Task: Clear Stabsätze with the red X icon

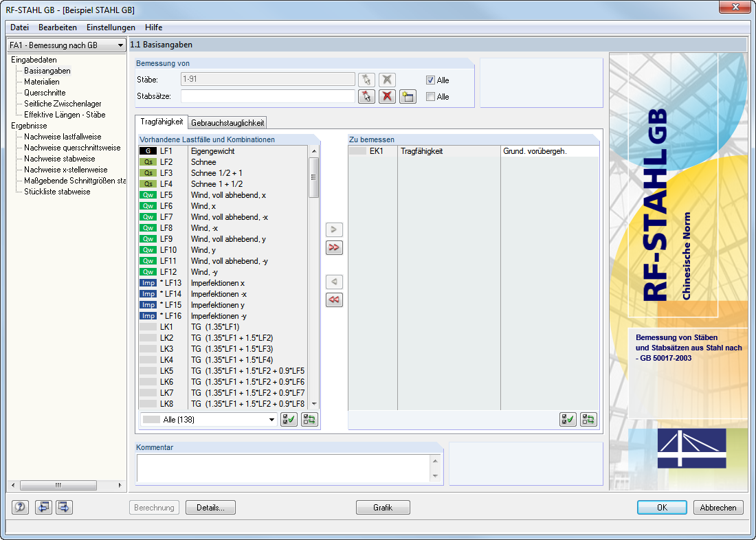Action: (387, 96)
